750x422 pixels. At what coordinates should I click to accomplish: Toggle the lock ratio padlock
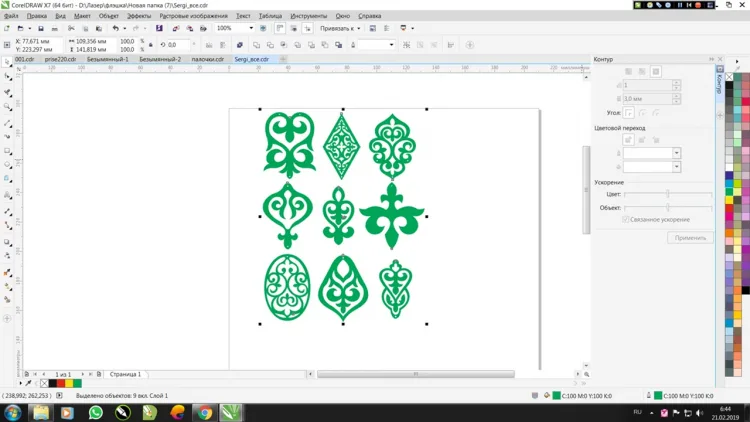[x=151, y=45]
